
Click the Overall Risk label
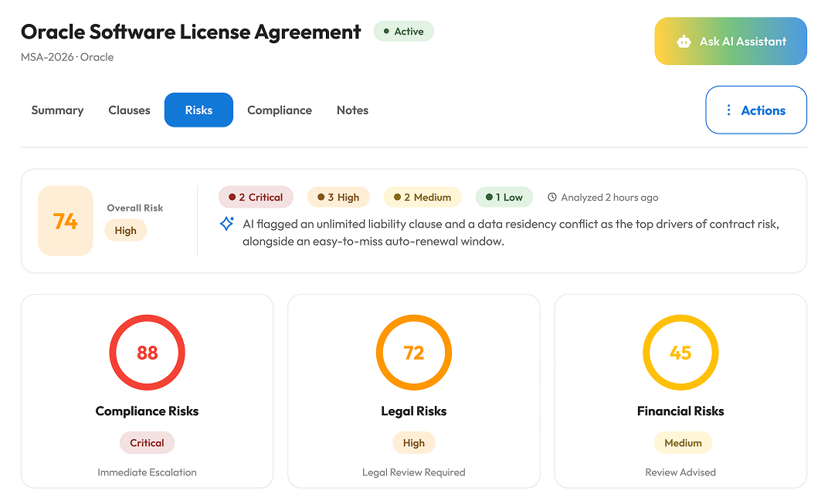click(134, 208)
